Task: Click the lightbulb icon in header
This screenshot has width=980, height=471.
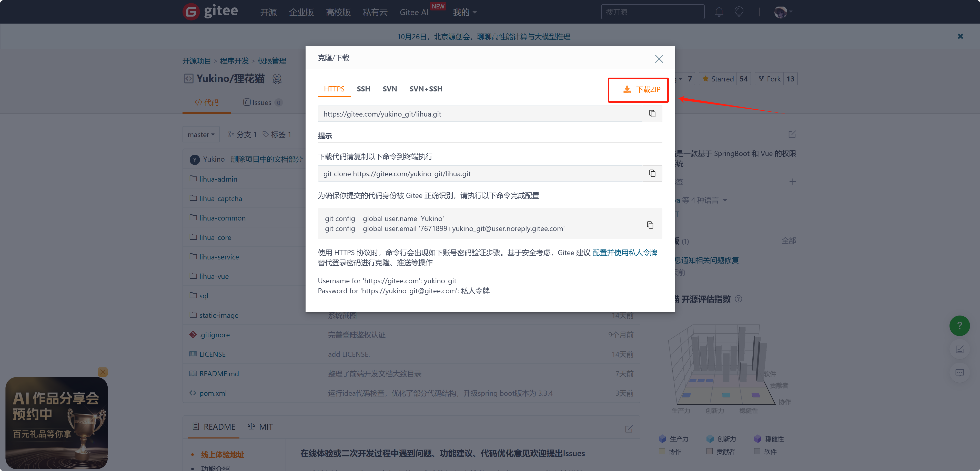Action: click(739, 12)
